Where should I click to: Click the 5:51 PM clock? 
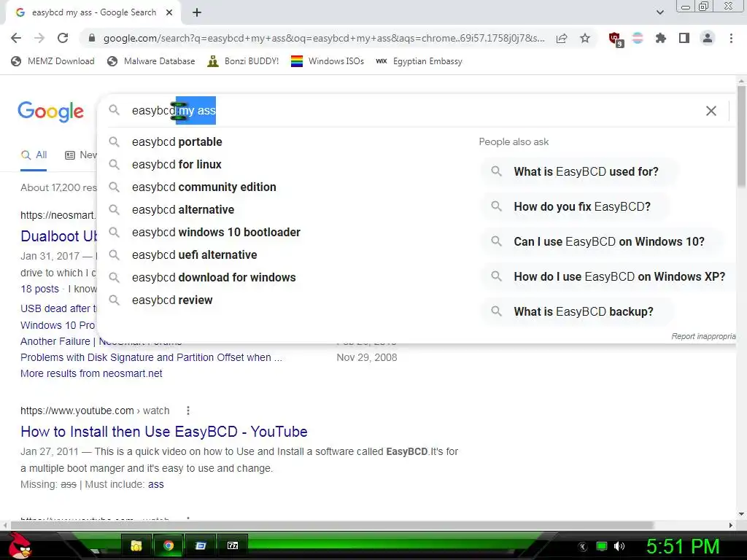coord(682,546)
